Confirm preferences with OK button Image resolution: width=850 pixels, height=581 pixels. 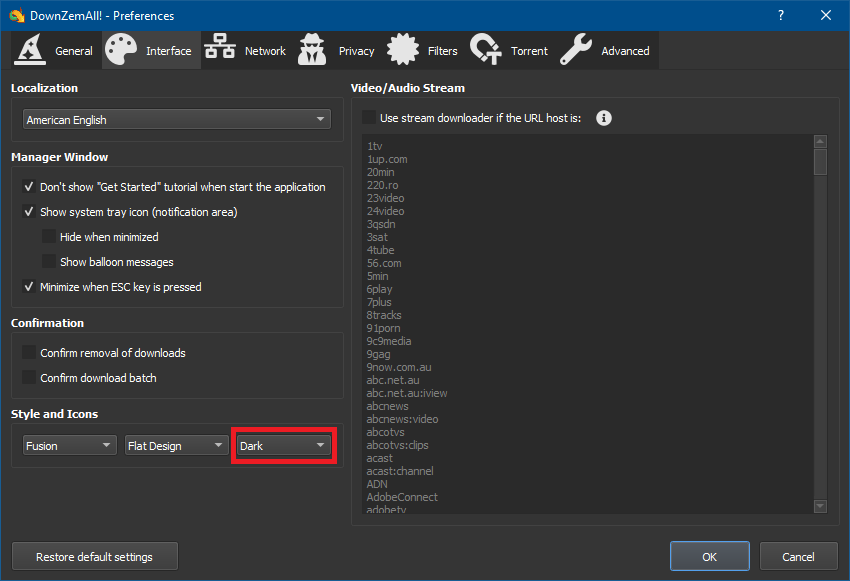point(710,557)
